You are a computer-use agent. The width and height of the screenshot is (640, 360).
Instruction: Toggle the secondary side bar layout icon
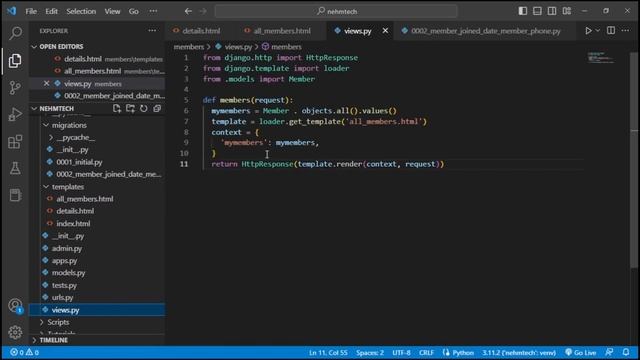pyautogui.click(x=552, y=11)
